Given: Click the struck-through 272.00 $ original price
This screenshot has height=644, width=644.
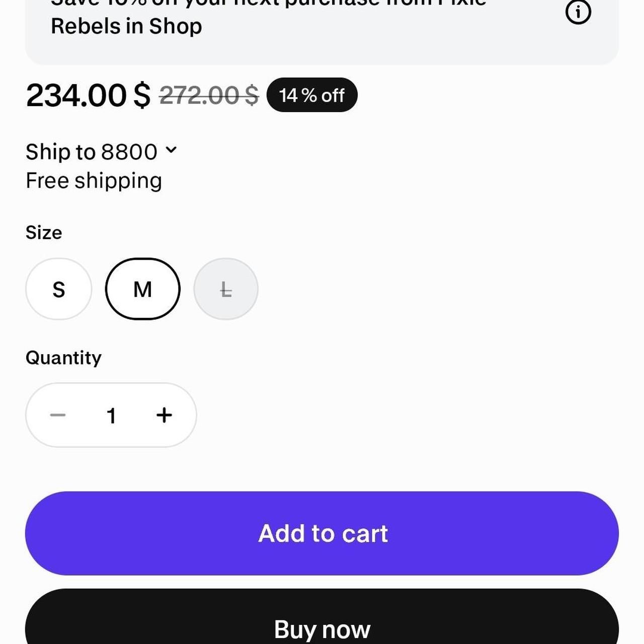Looking at the screenshot, I should [x=209, y=95].
